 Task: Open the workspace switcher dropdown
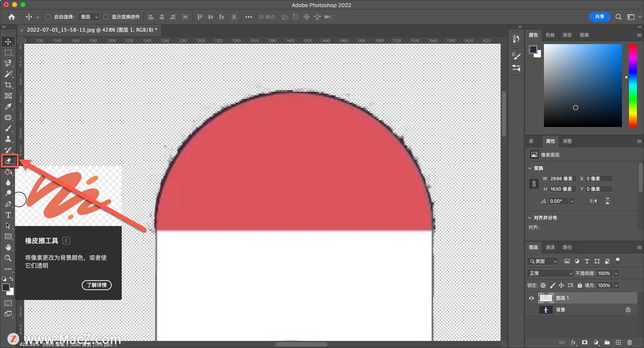[633, 17]
